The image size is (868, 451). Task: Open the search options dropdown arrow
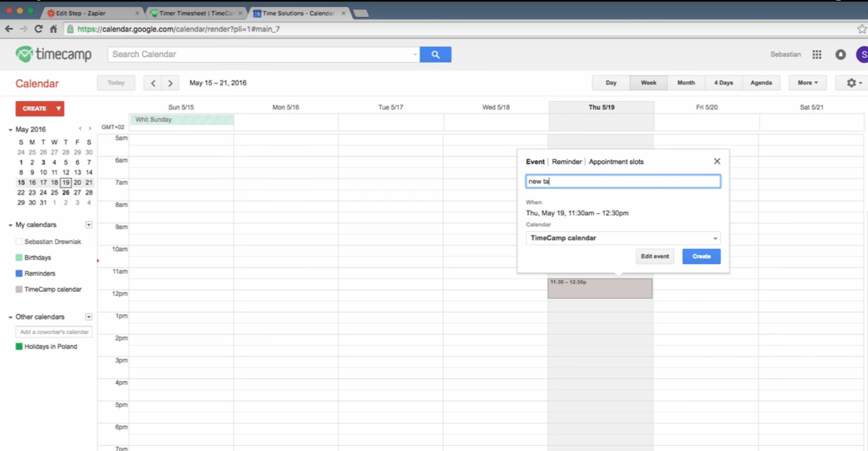tap(415, 54)
